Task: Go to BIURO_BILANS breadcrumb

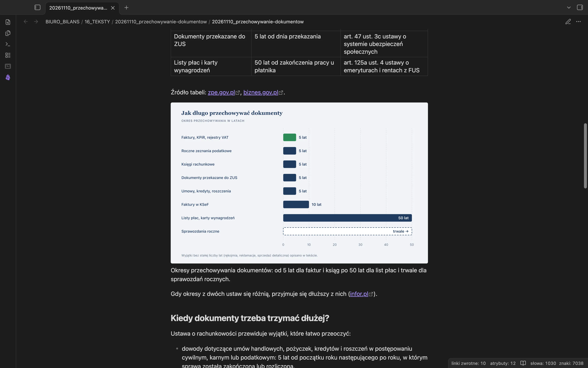Action: (62, 22)
